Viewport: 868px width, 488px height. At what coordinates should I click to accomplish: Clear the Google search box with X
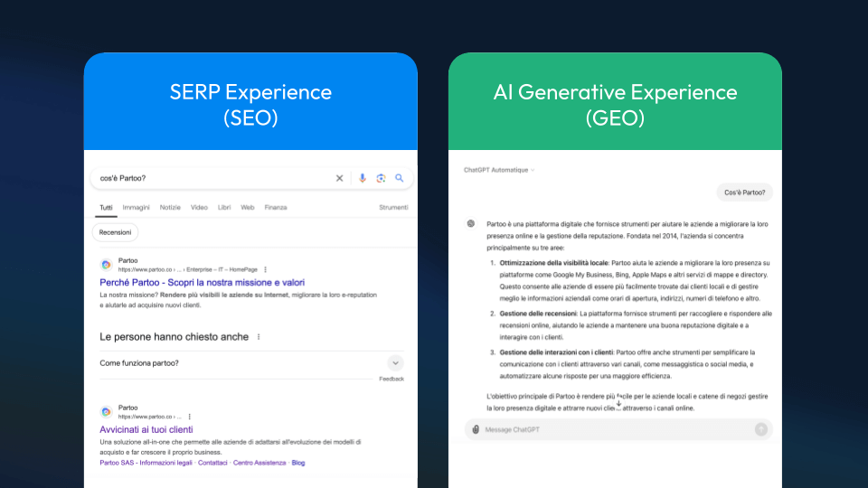pyautogui.click(x=339, y=178)
